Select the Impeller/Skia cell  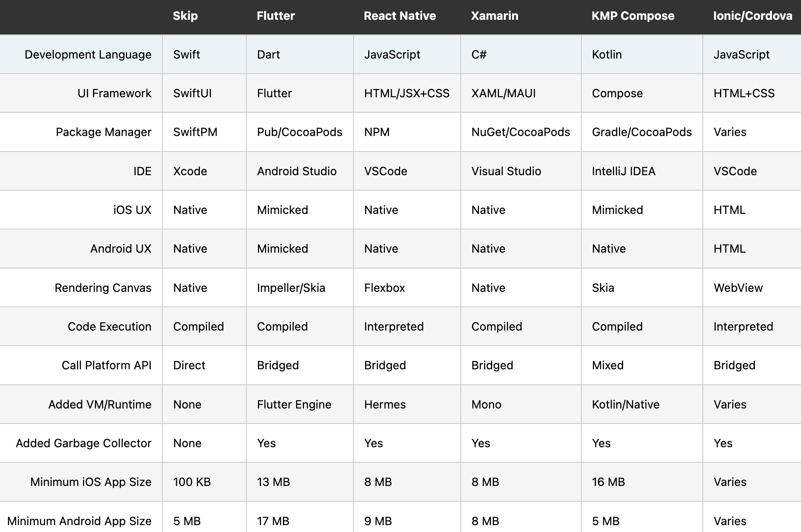click(291, 288)
